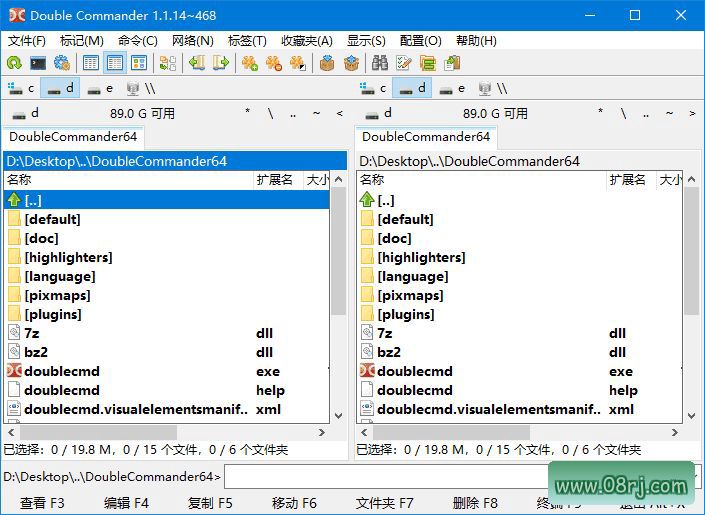This screenshot has width=705, height=515.
Task: Sort the right panel by 扩展名 column
Action: [x=631, y=180]
